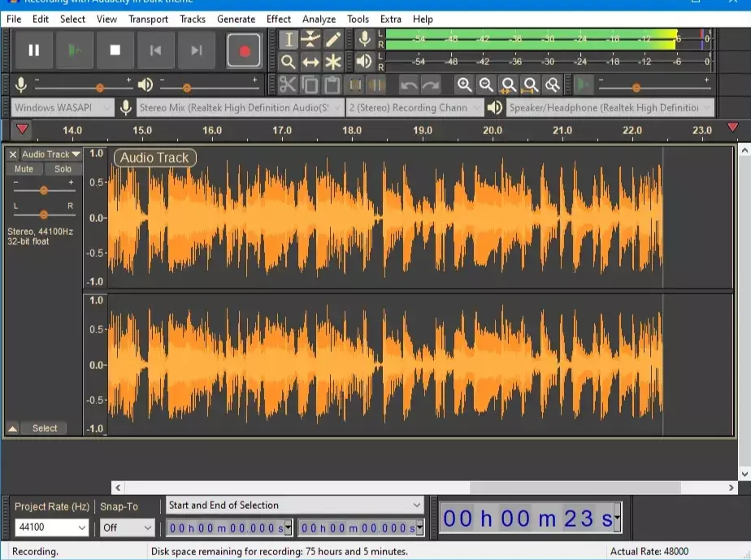
Task: Enable Solo on the Audio Track
Action: (x=63, y=169)
